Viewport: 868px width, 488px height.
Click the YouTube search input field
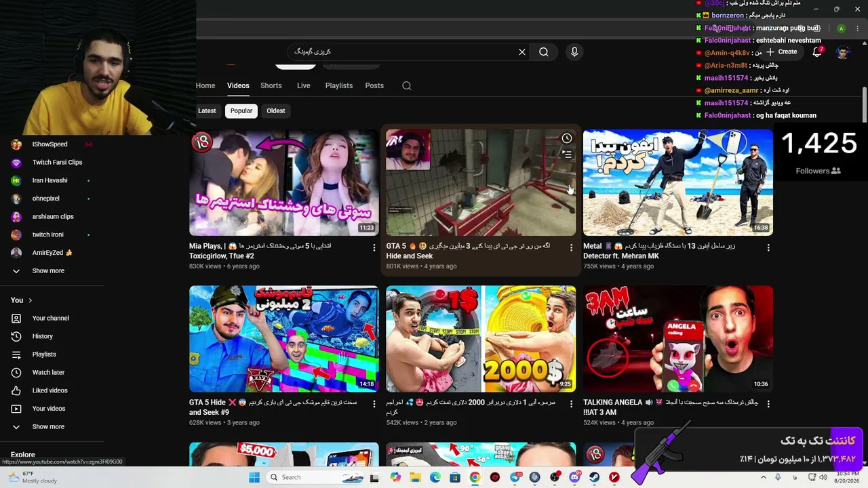tap(403, 52)
